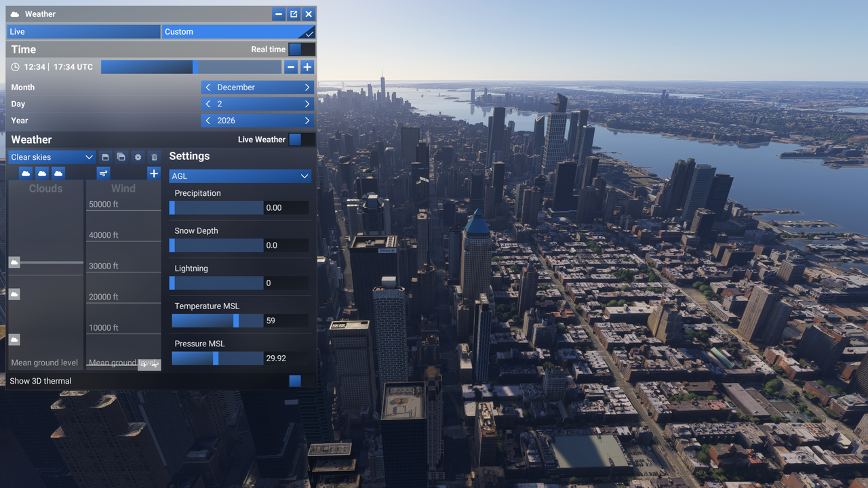Viewport: 868px width, 488px height.
Task: Select next day arrow in Day row
Action: 307,104
